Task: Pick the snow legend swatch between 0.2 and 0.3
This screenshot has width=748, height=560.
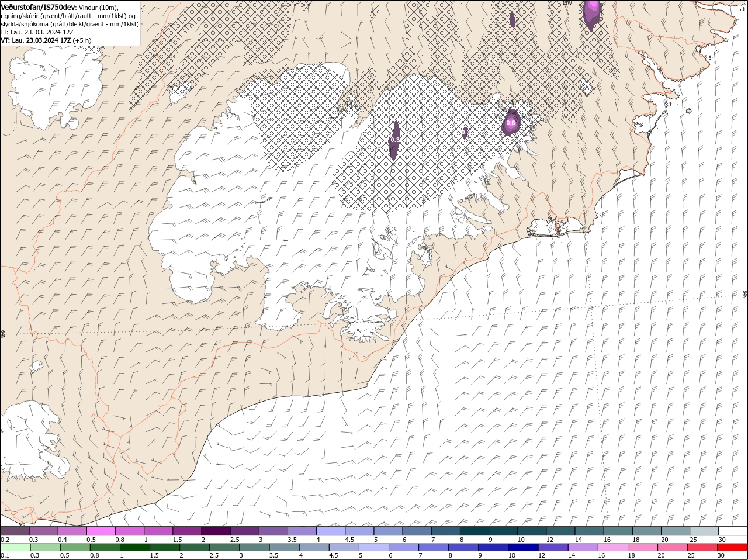Action: pyautogui.click(x=15, y=531)
